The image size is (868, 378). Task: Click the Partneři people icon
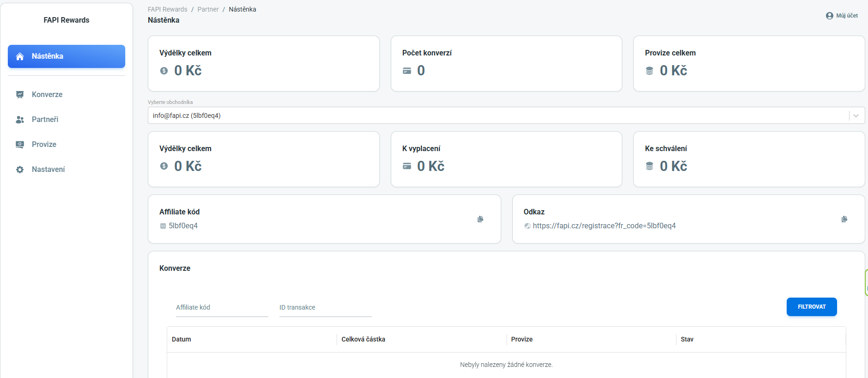click(x=20, y=119)
